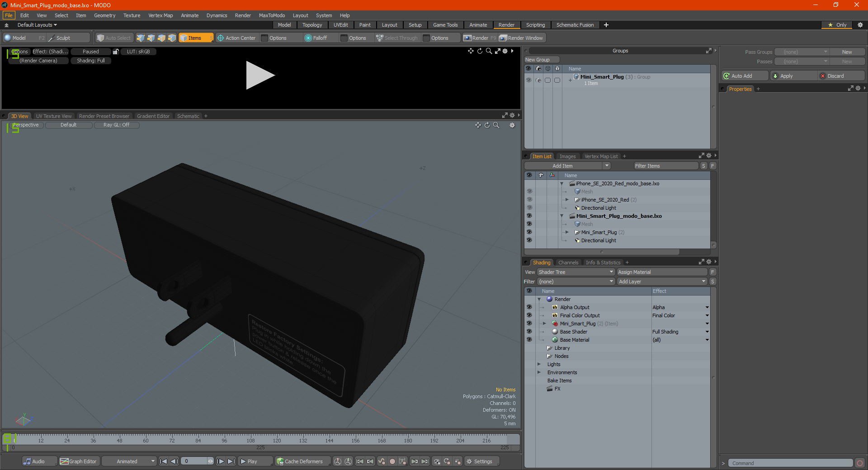
Task: Step to the next frame
Action: 220,461
